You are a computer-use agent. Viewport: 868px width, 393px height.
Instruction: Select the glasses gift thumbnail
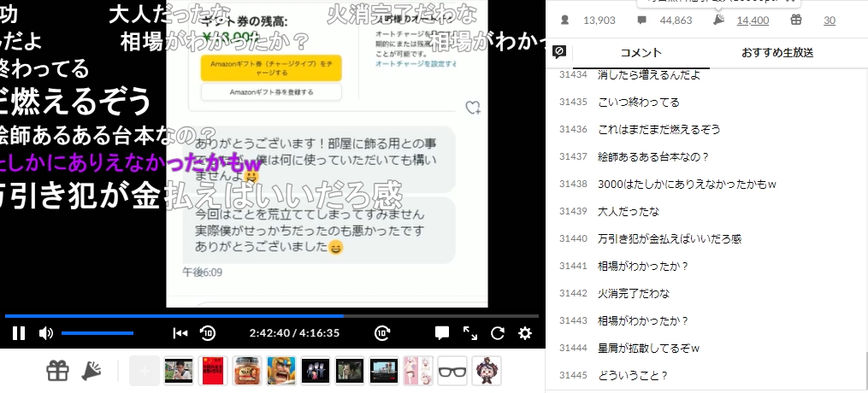[452, 371]
